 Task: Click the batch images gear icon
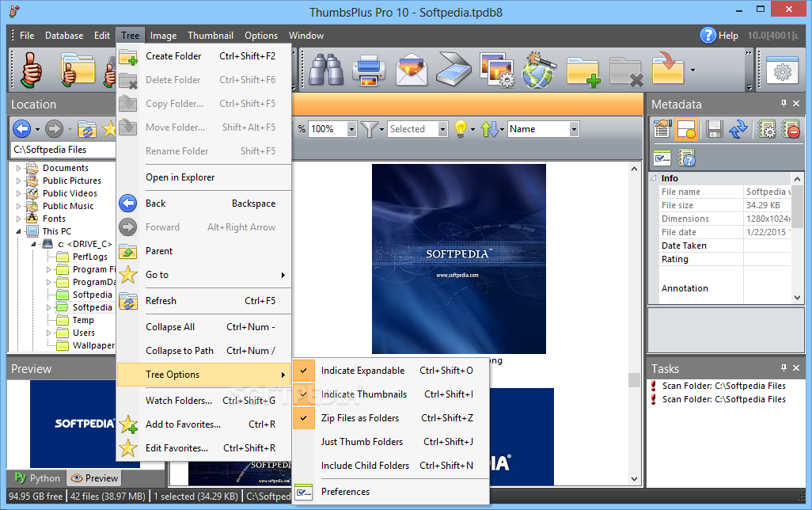(497, 70)
